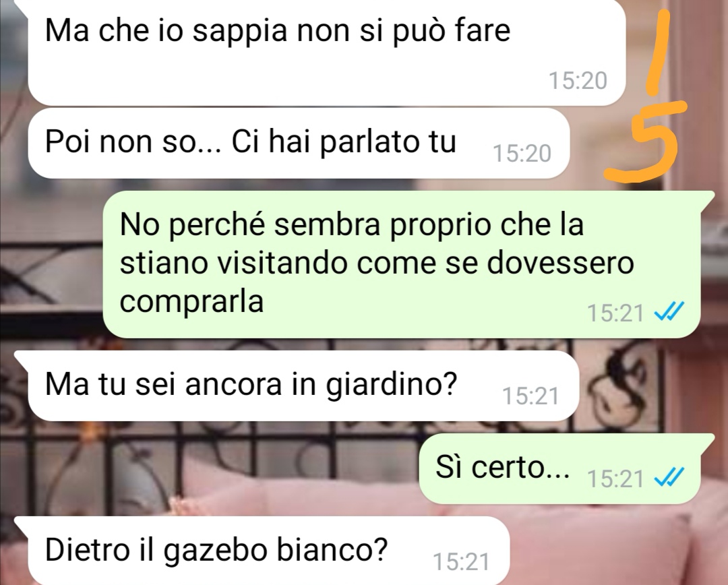Image resolution: width=728 pixels, height=585 pixels.
Task: Click the 15:21 timestamp beside 'gazebo bianco?'
Action: 462,562
